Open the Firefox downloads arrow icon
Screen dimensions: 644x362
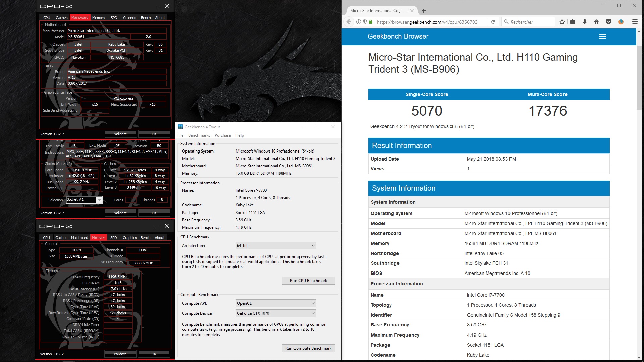pos(584,22)
